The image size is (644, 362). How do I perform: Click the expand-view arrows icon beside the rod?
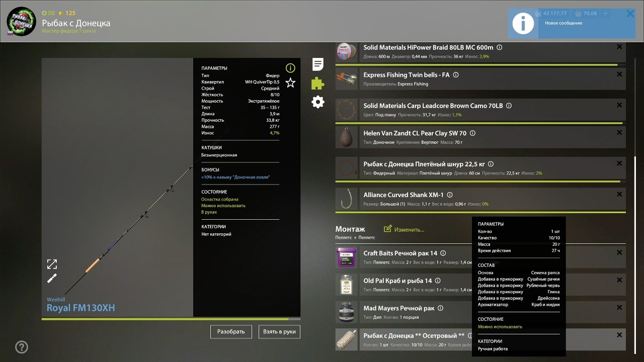pyautogui.click(x=52, y=264)
